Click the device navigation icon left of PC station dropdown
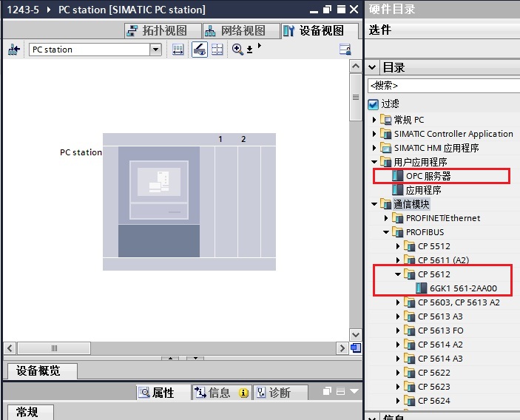 [13, 50]
